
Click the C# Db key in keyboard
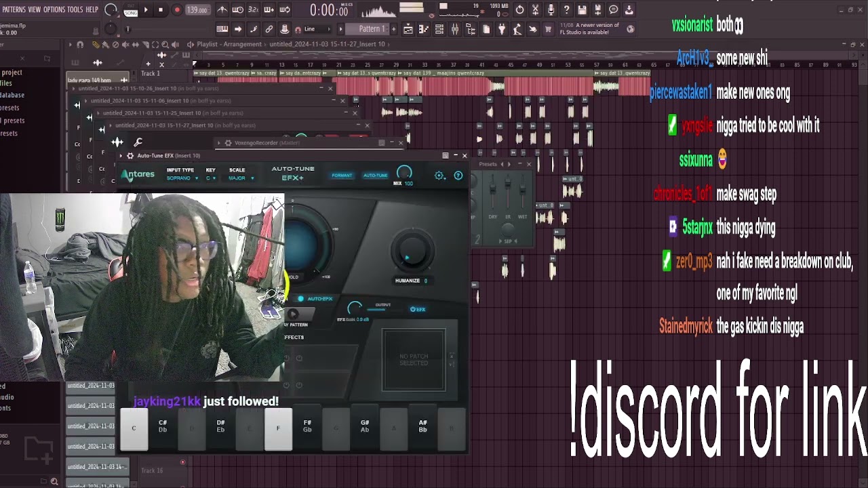click(163, 426)
